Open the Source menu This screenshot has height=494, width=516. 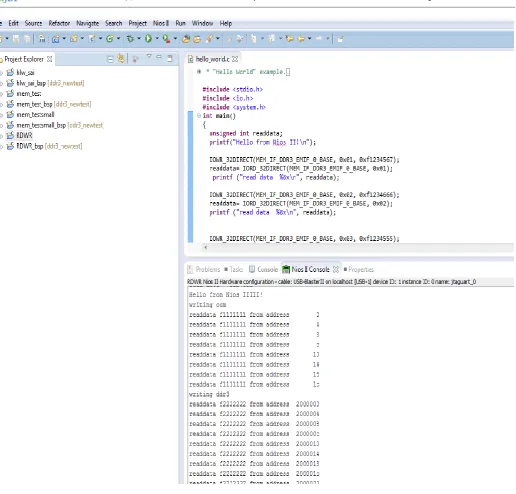coord(33,23)
